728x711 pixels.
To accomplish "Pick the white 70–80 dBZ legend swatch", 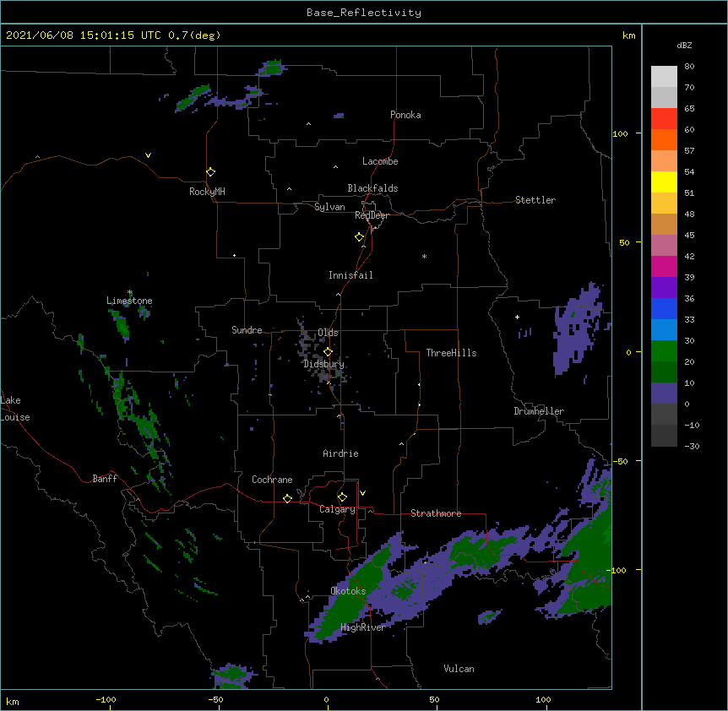I will click(x=664, y=77).
